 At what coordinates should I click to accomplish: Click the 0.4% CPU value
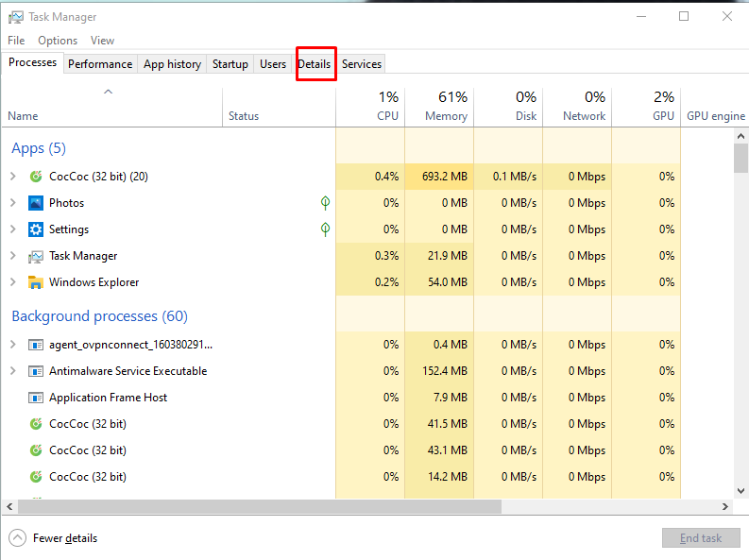pyautogui.click(x=386, y=177)
